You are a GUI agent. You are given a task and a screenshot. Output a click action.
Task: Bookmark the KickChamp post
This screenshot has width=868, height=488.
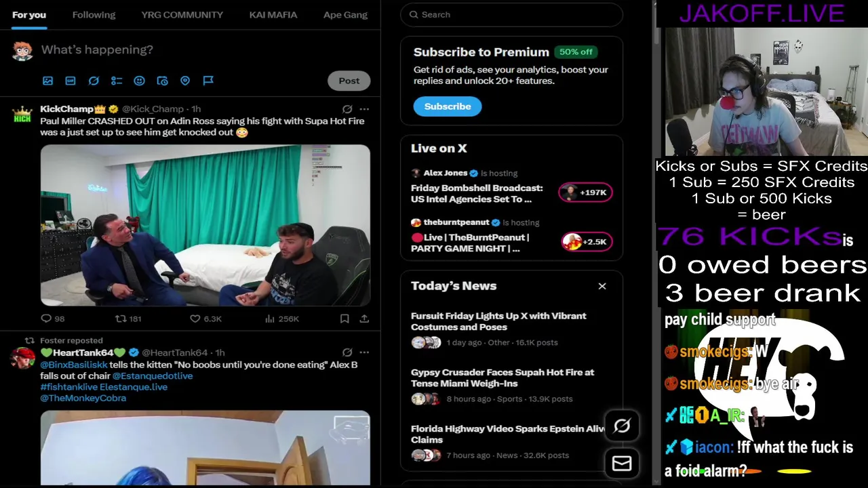click(344, 319)
